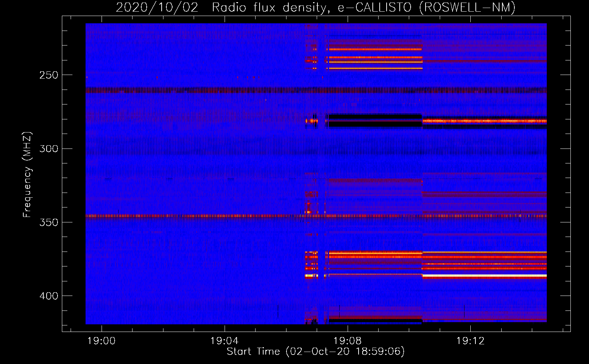Click the 19:00 time axis label
The width and height of the screenshot is (589, 364).
(x=102, y=341)
